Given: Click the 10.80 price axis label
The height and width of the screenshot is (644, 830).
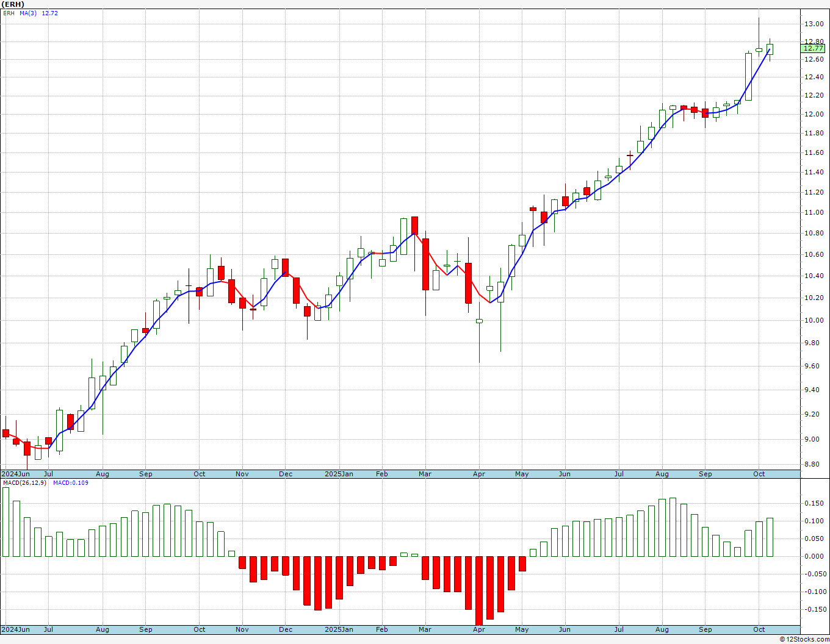Looking at the screenshot, I should (x=814, y=233).
